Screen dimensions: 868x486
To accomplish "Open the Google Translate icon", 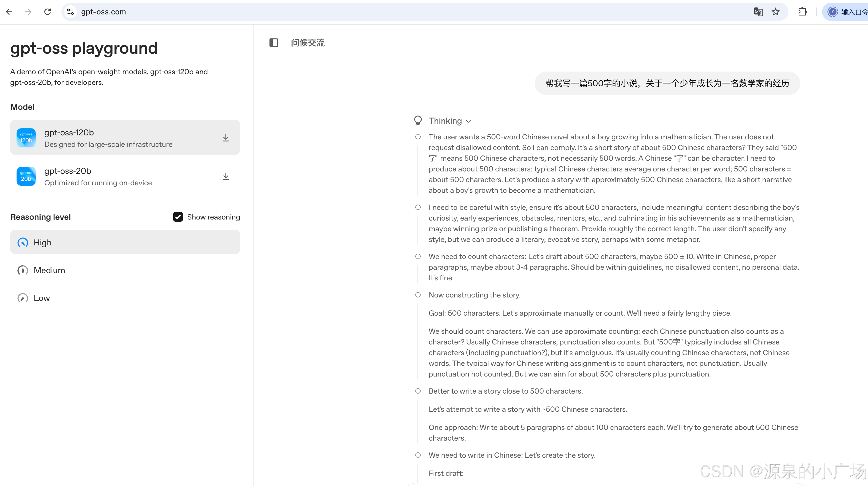I will [758, 12].
